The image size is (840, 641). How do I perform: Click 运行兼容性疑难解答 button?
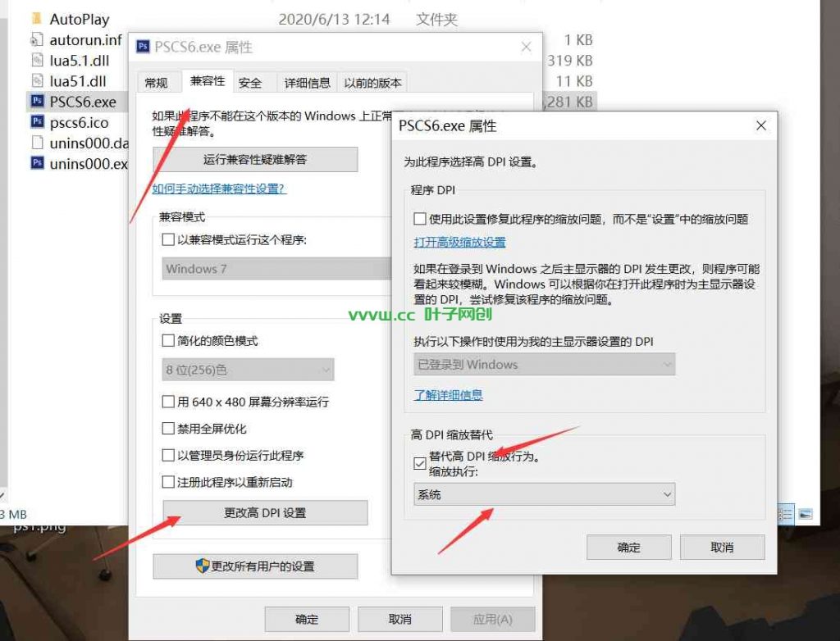(255, 159)
